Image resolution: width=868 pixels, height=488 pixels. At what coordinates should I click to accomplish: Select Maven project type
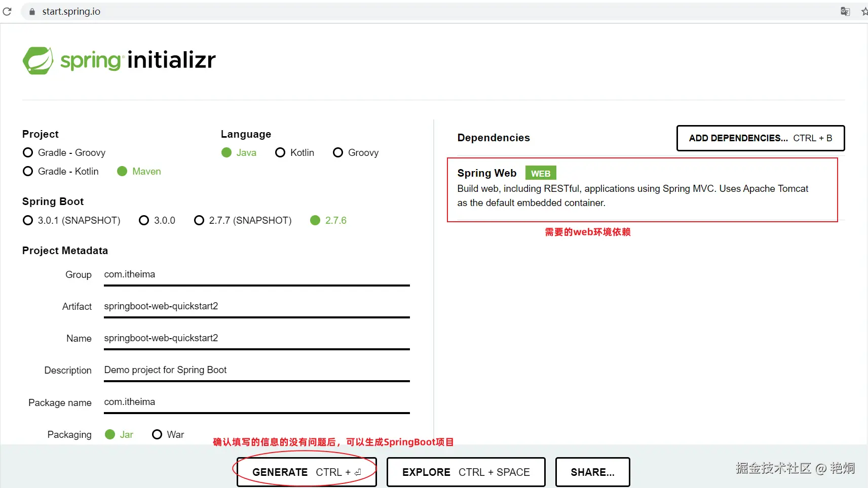(x=139, y=171)
